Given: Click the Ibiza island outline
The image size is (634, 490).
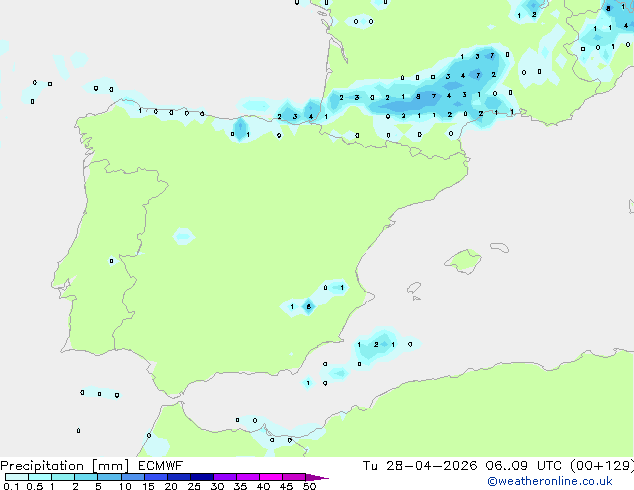Looking at the screenshot, I should click(414, 288).
